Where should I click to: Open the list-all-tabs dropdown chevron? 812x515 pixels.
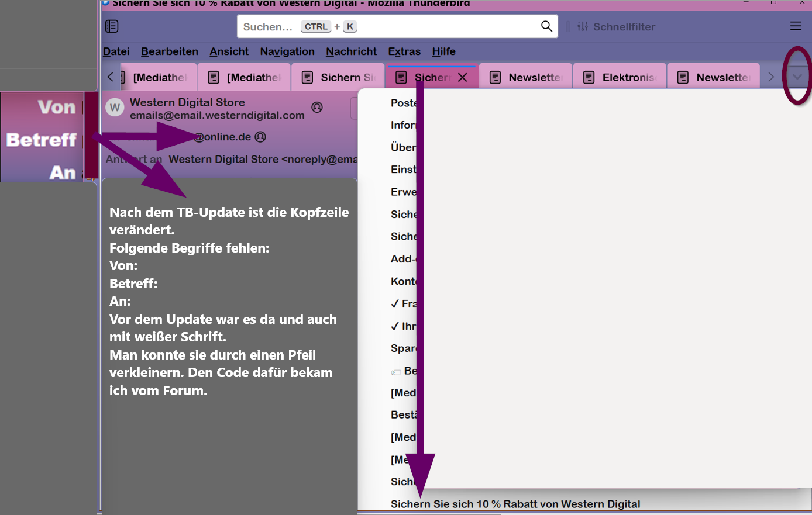[x=797, y=77]
